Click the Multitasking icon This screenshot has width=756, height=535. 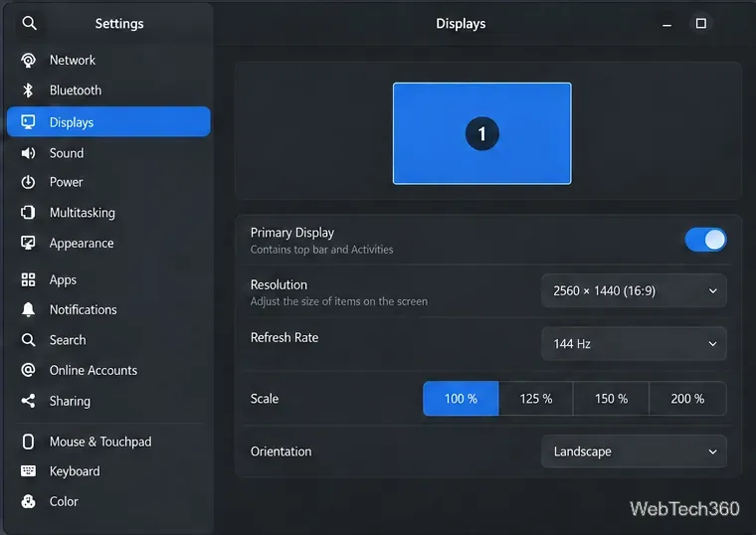point(28,213)
